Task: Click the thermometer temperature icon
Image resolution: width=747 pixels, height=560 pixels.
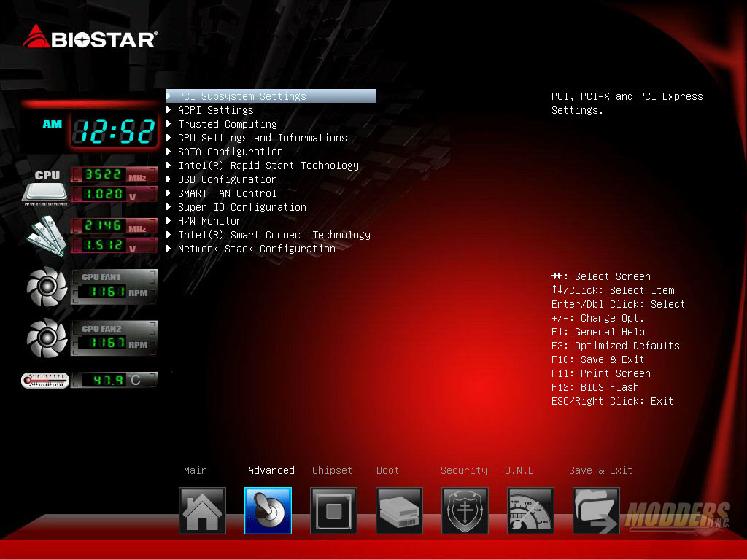Action: coord(45,381)
